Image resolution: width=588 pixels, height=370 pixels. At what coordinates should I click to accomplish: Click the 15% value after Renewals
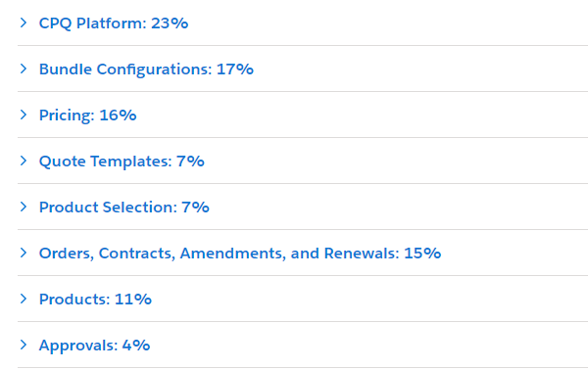422,254
